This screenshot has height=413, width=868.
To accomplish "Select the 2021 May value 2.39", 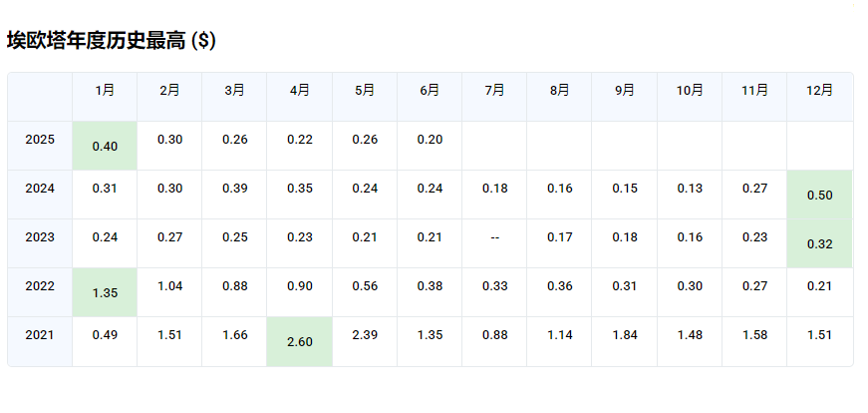I will tap(365, 335).
